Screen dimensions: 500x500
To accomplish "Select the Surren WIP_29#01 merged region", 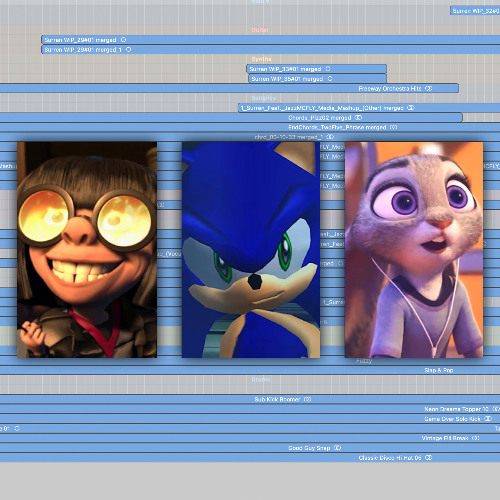I will click(x=271, y=40).
